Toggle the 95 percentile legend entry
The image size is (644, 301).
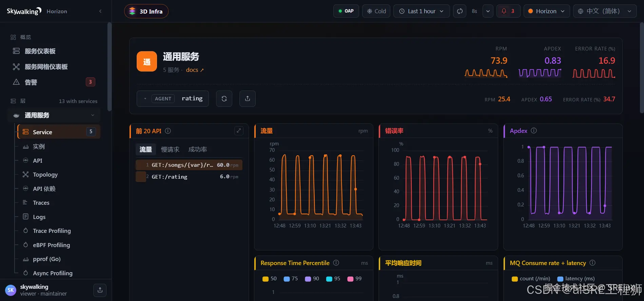coord(333,279)
